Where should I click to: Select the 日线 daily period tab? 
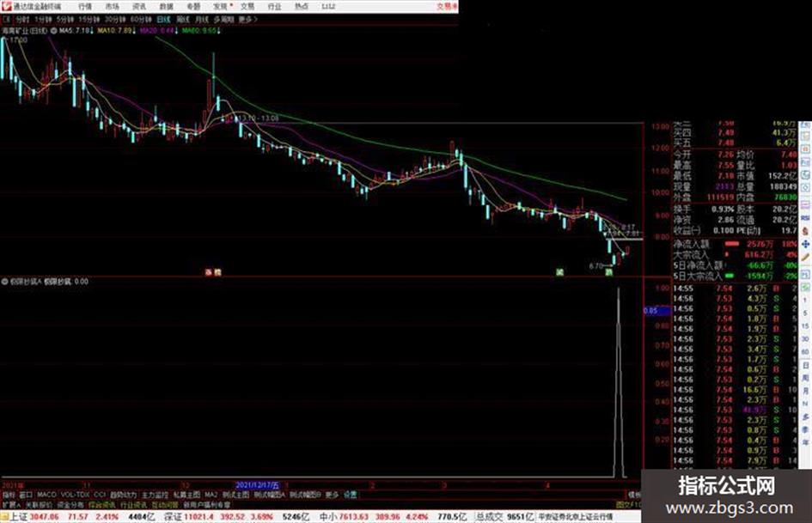(163, 20)
